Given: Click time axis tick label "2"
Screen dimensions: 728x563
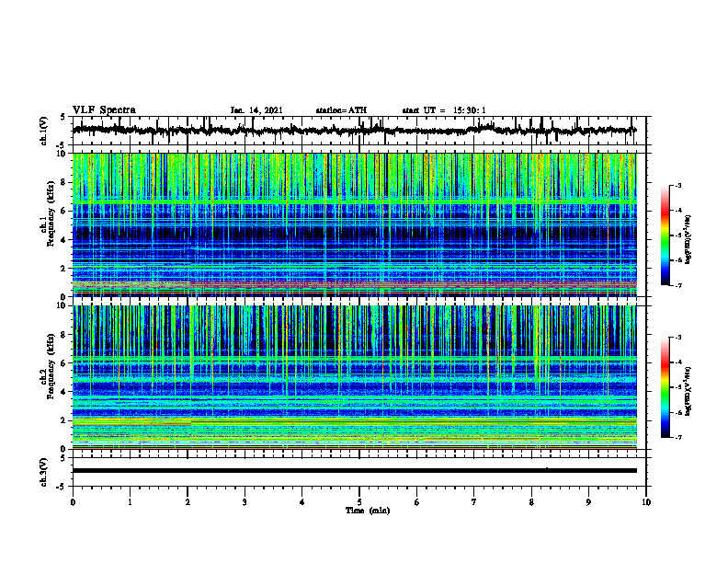Looking at the screenshot, I should pyautogui.click(x=188, y=502).
